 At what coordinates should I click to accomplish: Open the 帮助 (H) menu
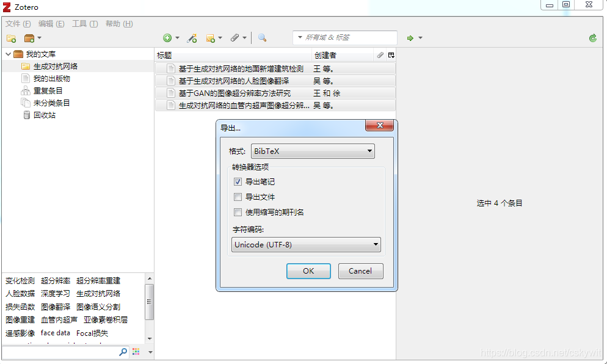coord(119,24)
